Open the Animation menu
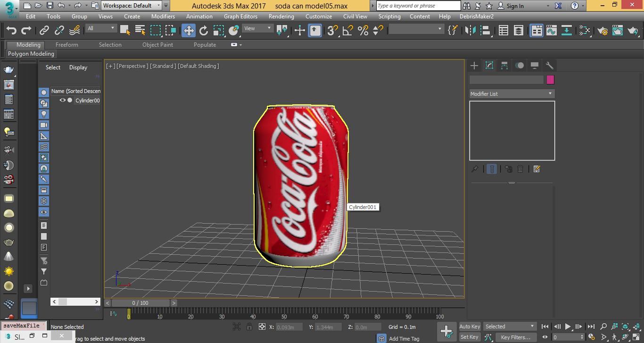 point(199,16)
